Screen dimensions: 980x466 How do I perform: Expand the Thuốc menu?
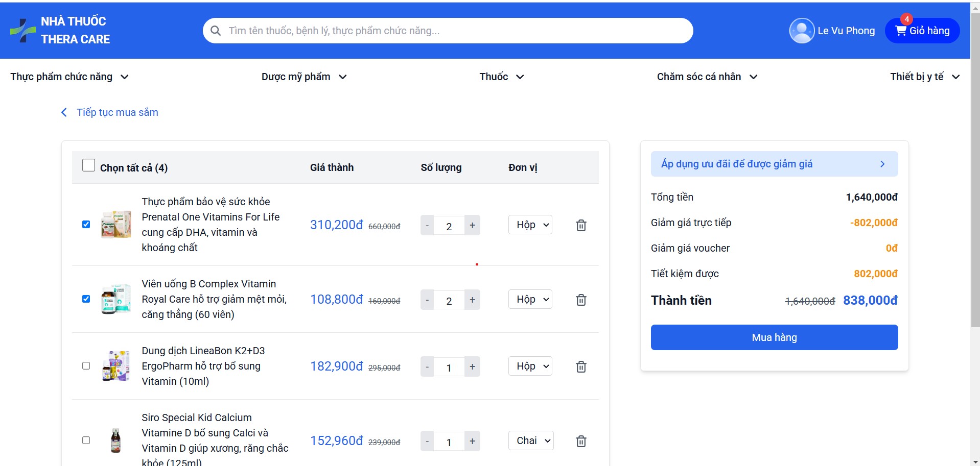click(502, 77)
